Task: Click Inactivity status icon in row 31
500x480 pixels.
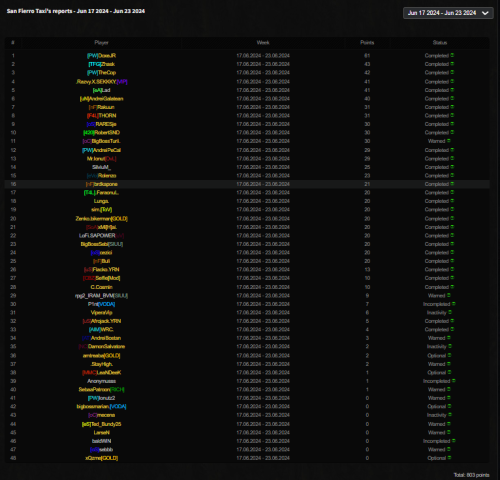Action: tap(450, 312)
